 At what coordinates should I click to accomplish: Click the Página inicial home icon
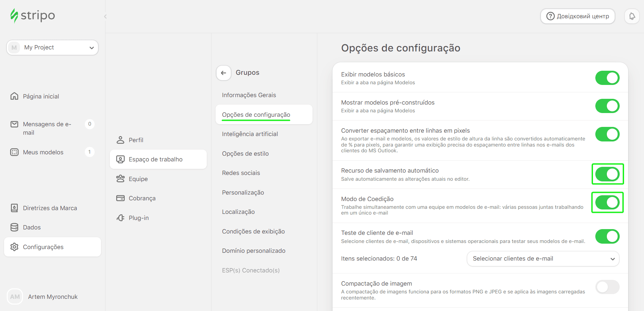[x=14, y=96]
